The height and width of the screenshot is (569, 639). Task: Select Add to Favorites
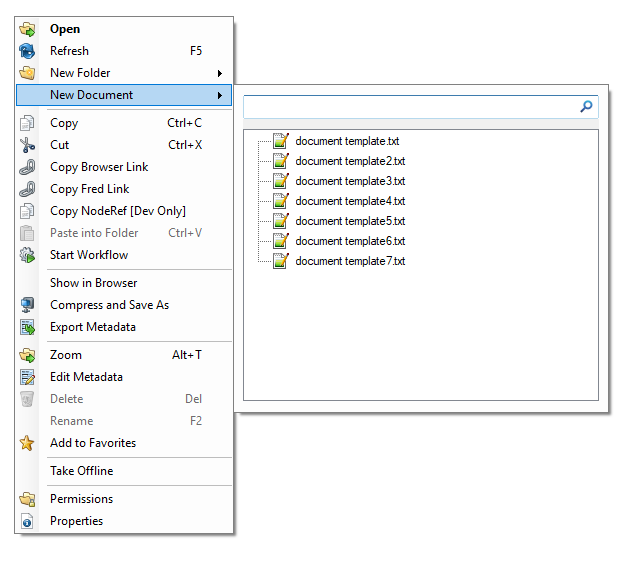(124, 443)
